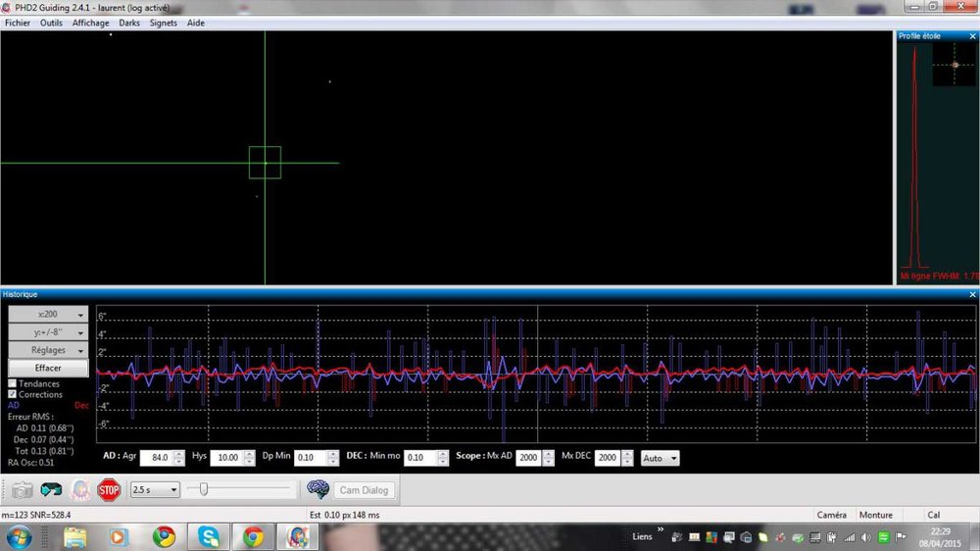980x551 pixels.
Task: Enable the Tendances checkbox
Action: 13,383
